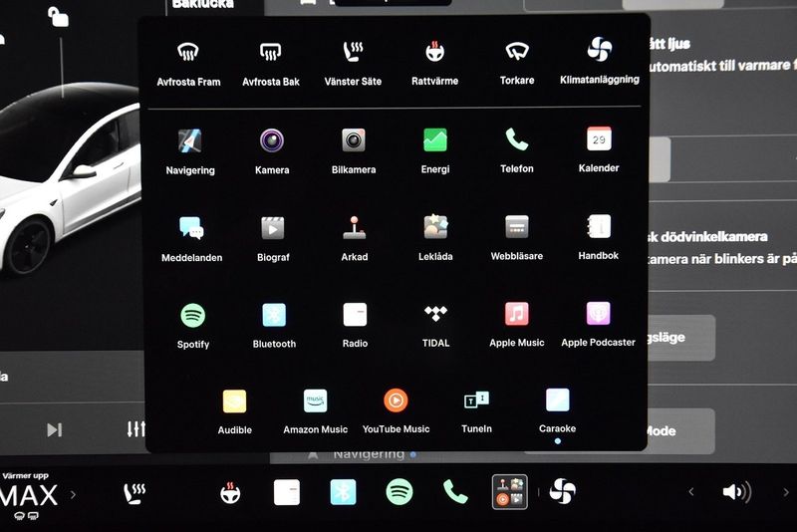Screen dimensions: 797x532
Task: Turn on Avfrosta Fram front defrost
Action: (188, 64)
